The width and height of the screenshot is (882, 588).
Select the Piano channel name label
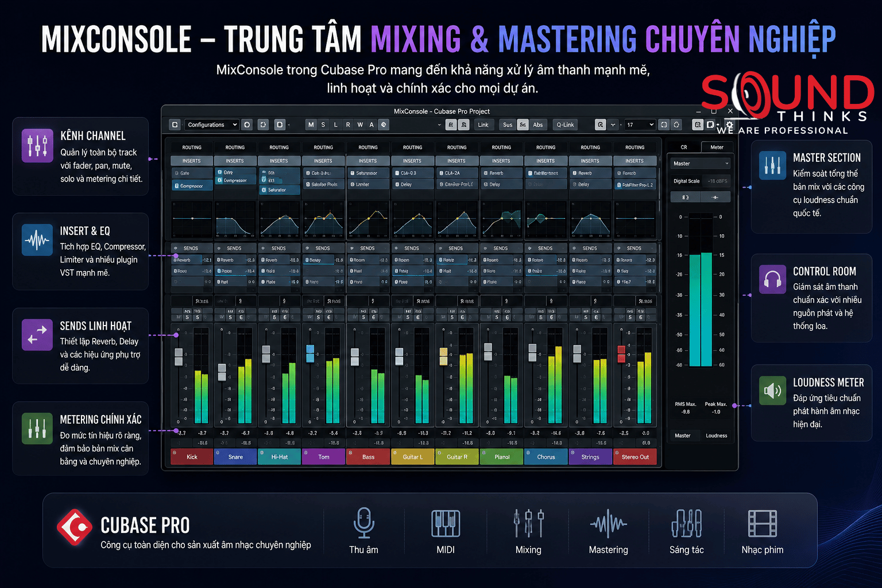(502, 457)
